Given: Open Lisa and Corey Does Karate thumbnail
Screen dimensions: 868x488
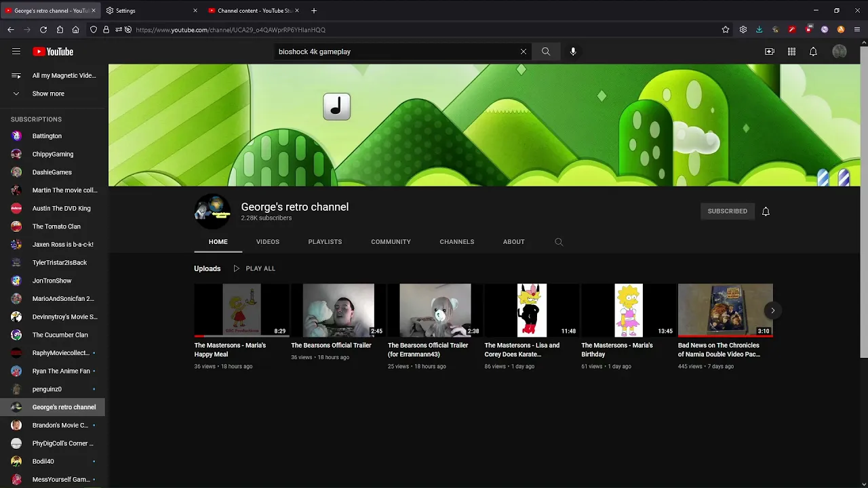Looking at the screenshot, I should point(532,310).
